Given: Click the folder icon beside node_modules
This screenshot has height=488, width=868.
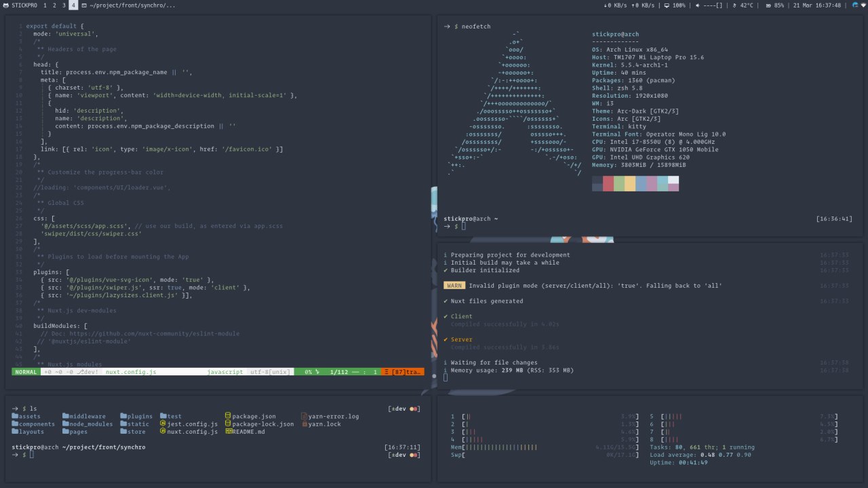Looking at the screenshot, I should 66,424.
